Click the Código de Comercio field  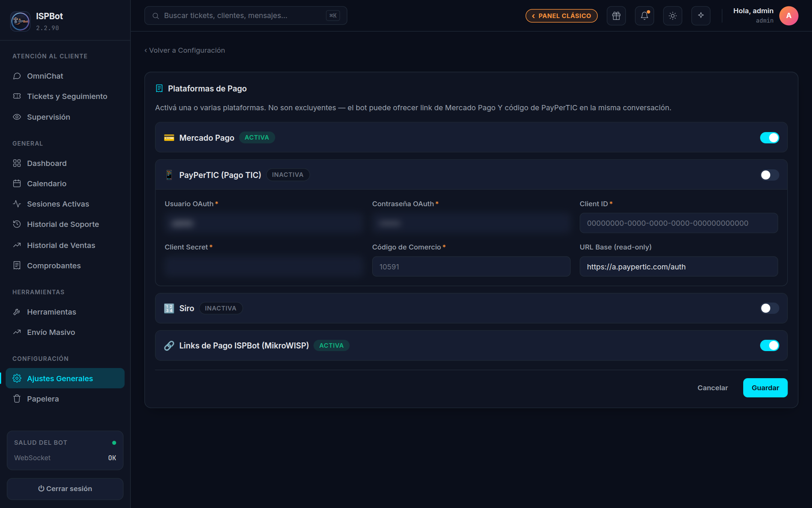[x=471, y=266]
